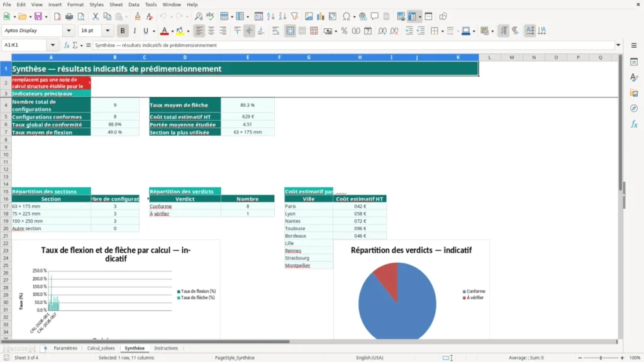The image size is (644, 362).
Task: Expand the formula bar
Action: [x=618, y=45]
